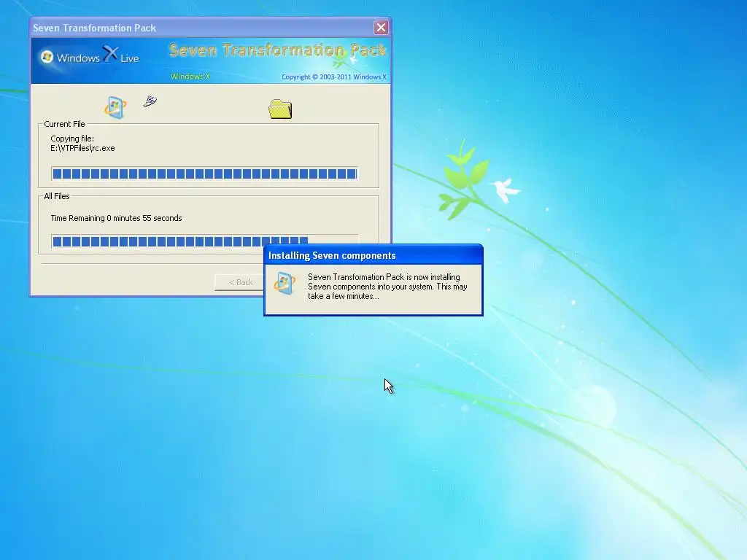Screen dimensions: 747x560
Task: Click the Current File group label
Action: 64,124
